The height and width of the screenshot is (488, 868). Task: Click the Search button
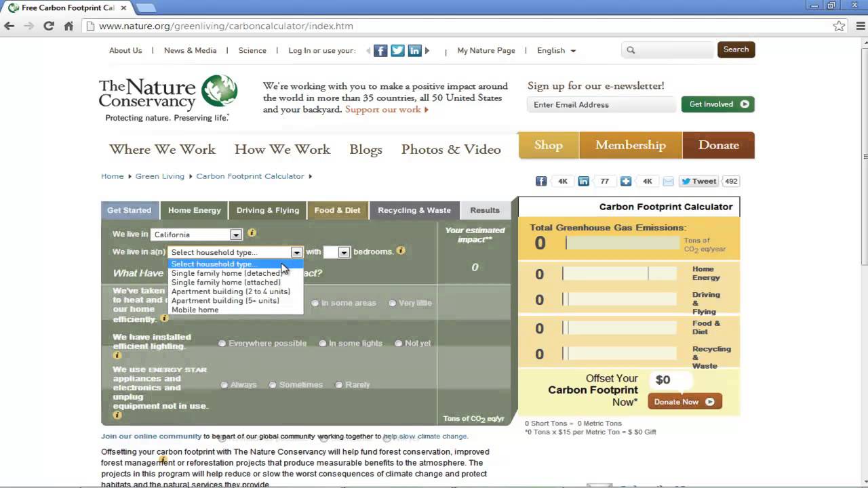[736, 49]
